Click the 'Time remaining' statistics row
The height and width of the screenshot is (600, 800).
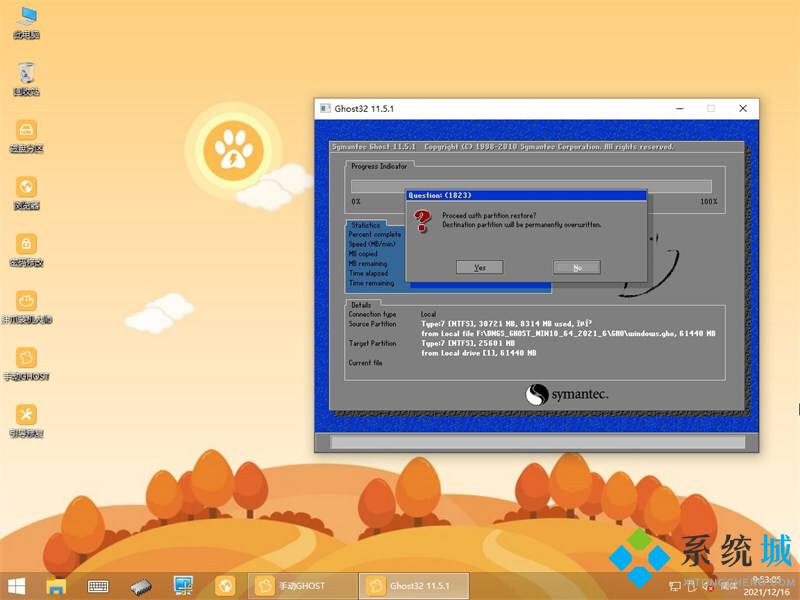[x=371, y=283]
